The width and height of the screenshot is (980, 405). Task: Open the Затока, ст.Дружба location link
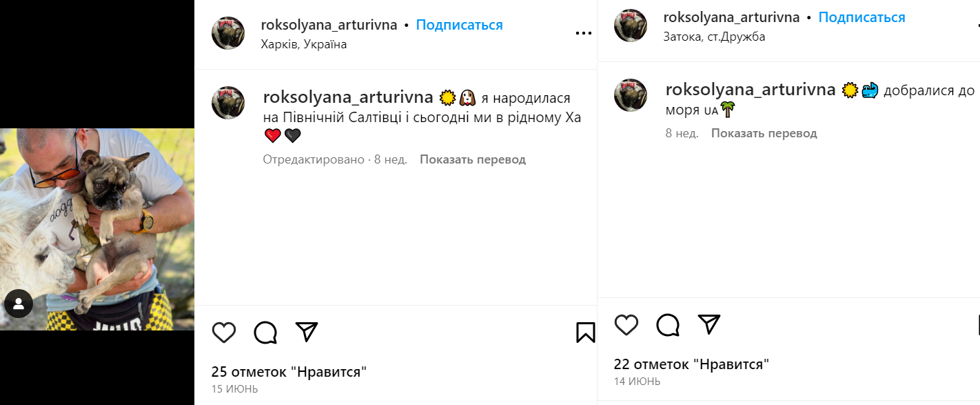(x=714, y=37)
